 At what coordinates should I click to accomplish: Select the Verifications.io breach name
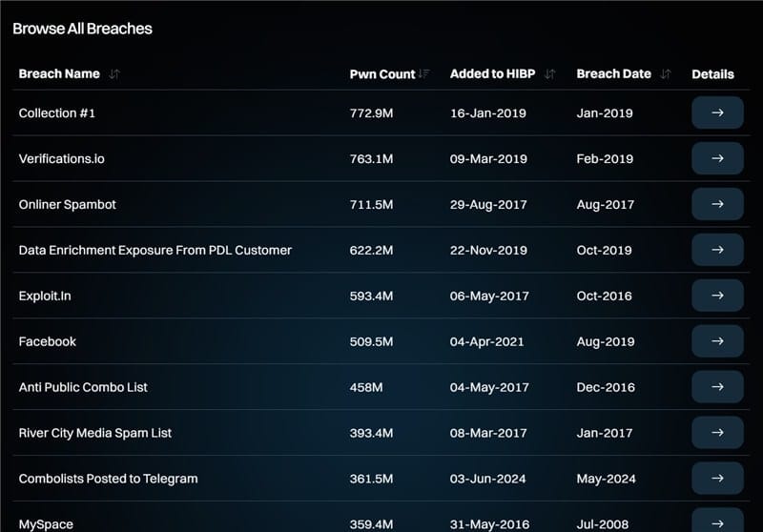tap(62, 159)
